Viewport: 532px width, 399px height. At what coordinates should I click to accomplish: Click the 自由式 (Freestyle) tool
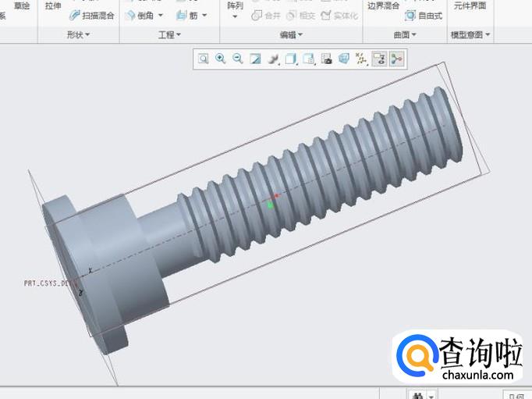point(424,16)
